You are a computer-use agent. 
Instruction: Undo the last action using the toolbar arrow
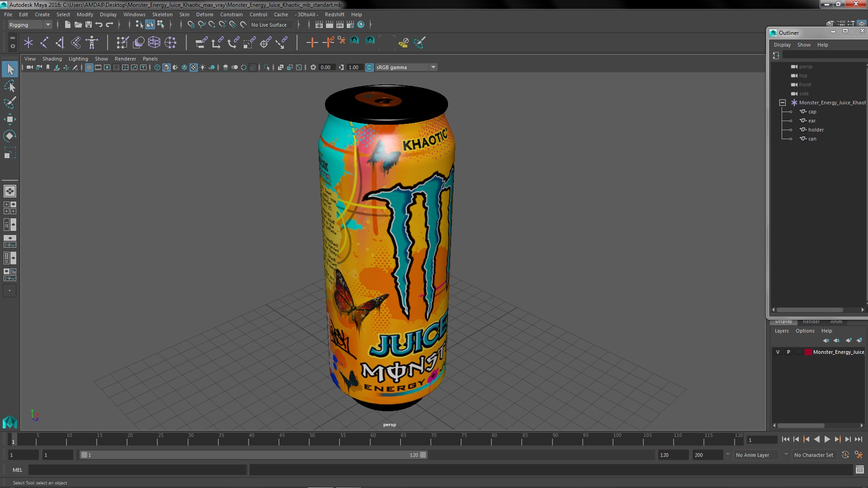pos(99,25)
